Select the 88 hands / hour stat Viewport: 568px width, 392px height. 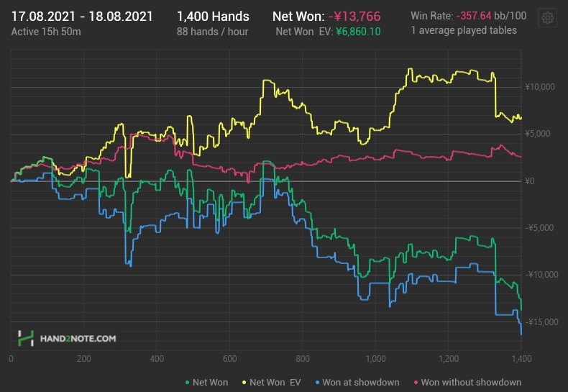213,32
